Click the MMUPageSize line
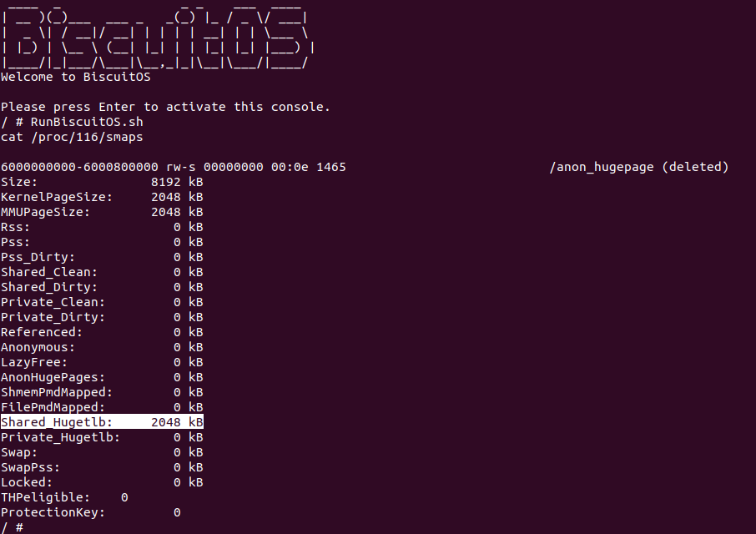Screen dimensions: 756x534 pyautogui.click(x=102, y=212)
